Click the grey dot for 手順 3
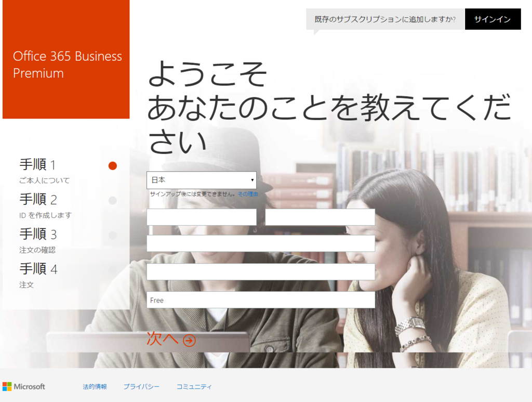Screen dimensions: 532x402 pyautogui.click(x=113, y=235)
